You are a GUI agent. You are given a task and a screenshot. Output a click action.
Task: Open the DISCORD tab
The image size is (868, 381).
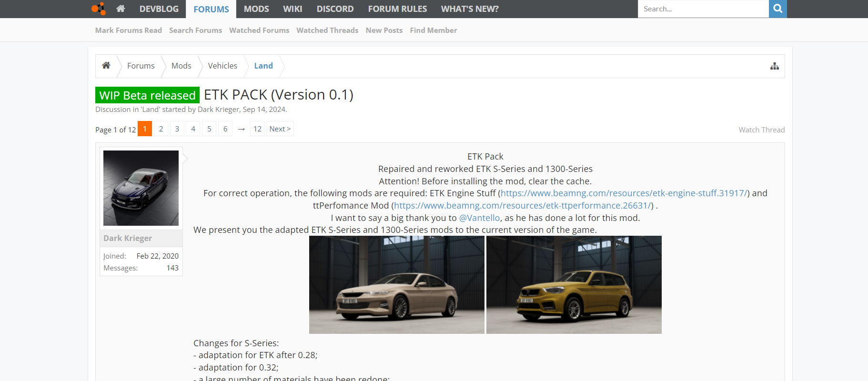335,9
